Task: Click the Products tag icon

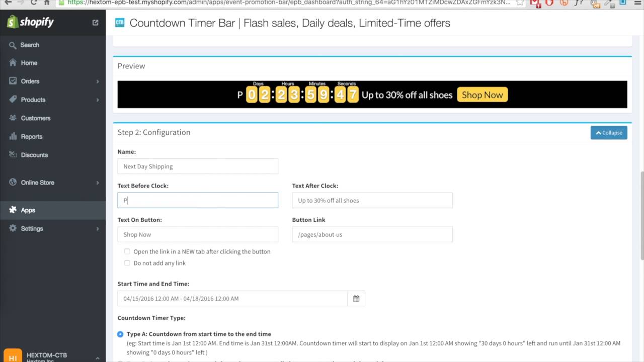Action: tap(13, 100)
